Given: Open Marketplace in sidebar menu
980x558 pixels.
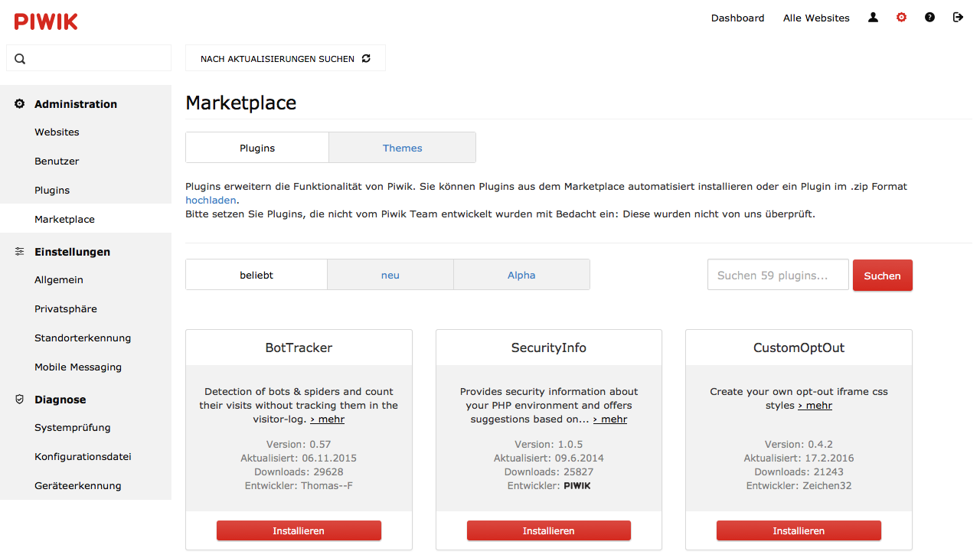Looking at the screenshot, I should click(x=64, y=220).
